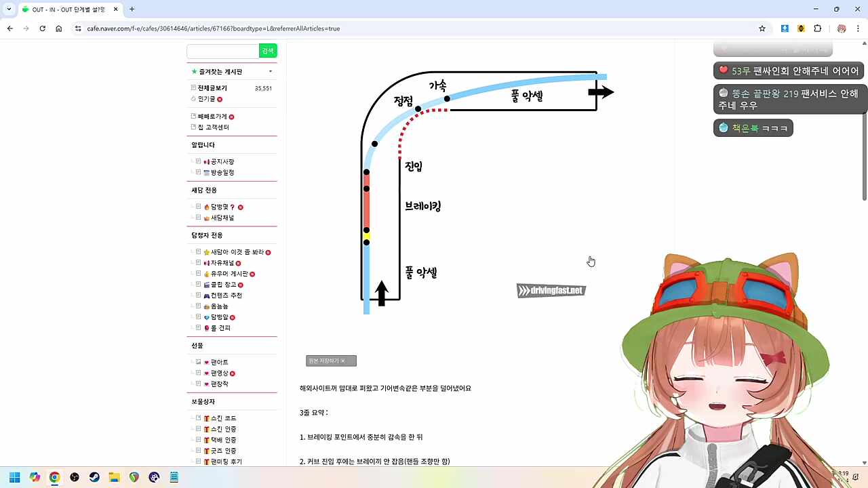Click the Chrome profile avatar

842,28
